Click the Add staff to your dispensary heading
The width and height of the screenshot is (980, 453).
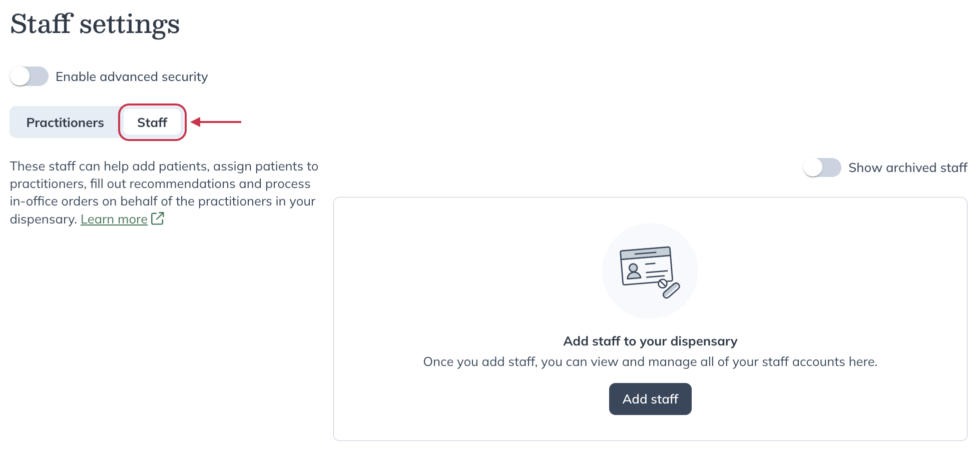coord(650,340)
